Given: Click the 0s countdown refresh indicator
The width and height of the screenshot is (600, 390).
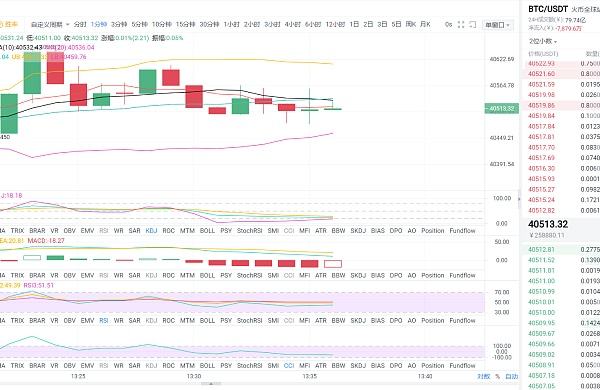Looking at the screenshot, I should (x=448, y=24).
